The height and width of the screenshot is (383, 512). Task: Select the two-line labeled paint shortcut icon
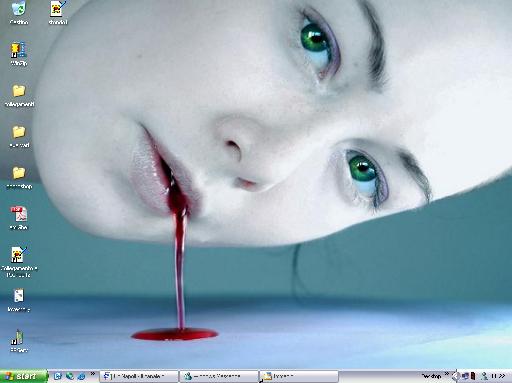tap(19, 262)
